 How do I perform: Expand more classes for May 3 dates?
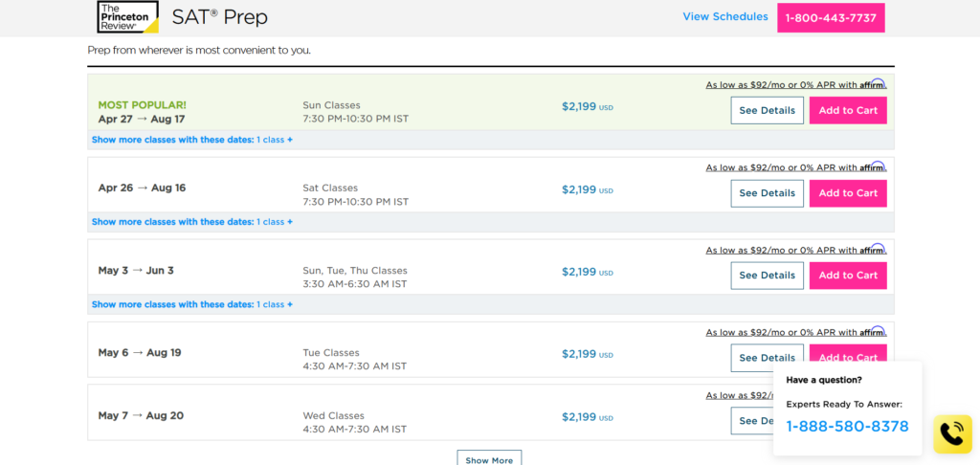click(191, 304)
